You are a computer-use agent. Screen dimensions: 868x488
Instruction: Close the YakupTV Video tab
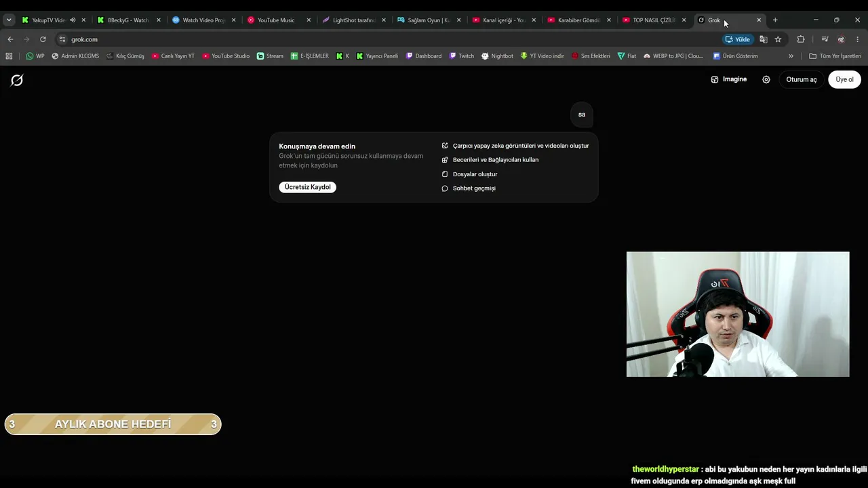tap(83, 20)
